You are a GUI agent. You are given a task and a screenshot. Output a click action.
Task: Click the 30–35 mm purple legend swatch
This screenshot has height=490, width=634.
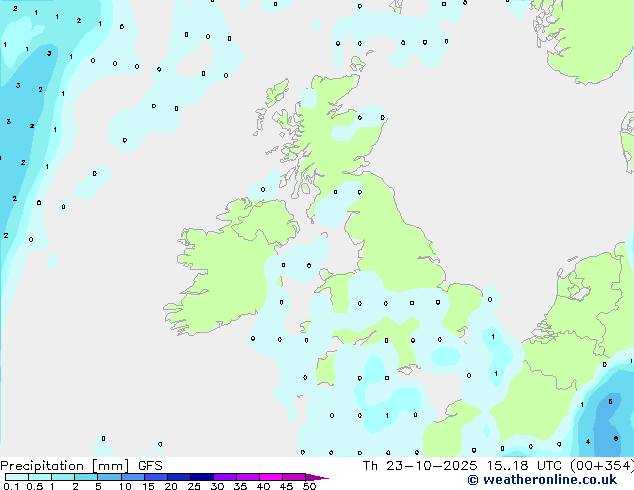[225, 477]
